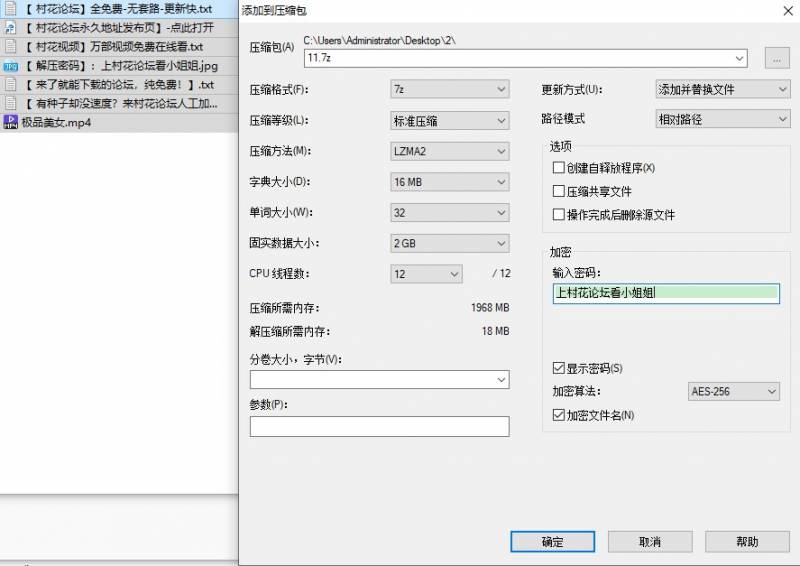Image resolution: width=800 pixels, height=566 pixels.
Task: Uncheck the 显示密码 checkbox
Action: [x=559, y=368]
